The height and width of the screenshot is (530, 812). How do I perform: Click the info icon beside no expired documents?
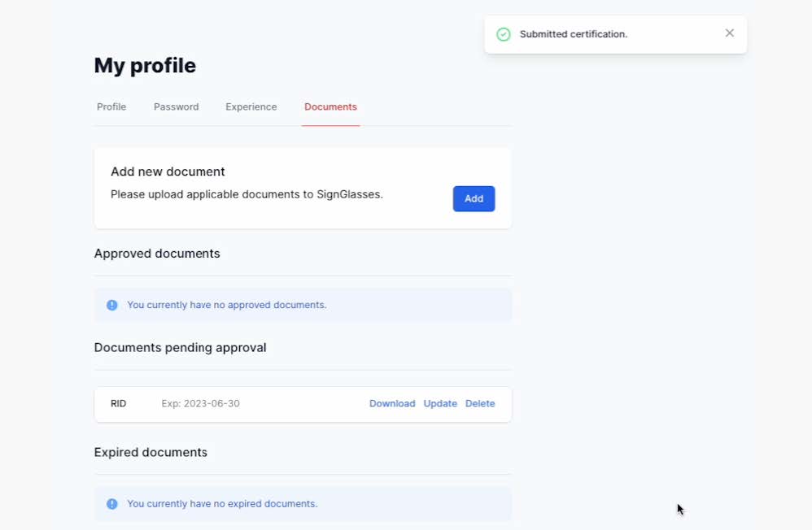(111, 504)
